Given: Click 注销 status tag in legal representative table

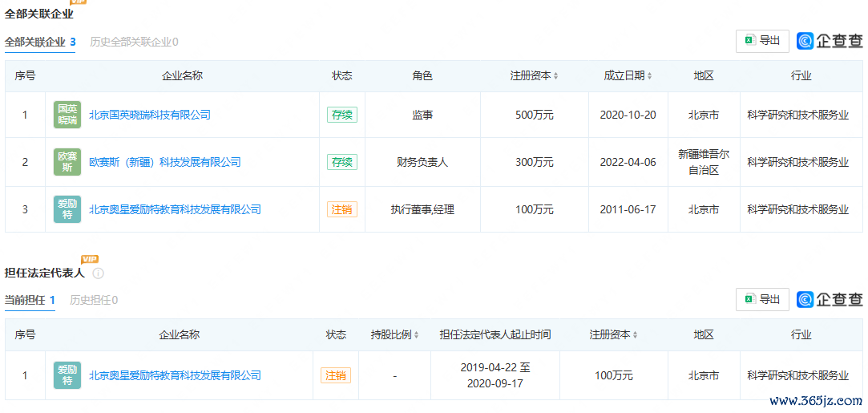Looking at the screenshot, I should (336, 375).
